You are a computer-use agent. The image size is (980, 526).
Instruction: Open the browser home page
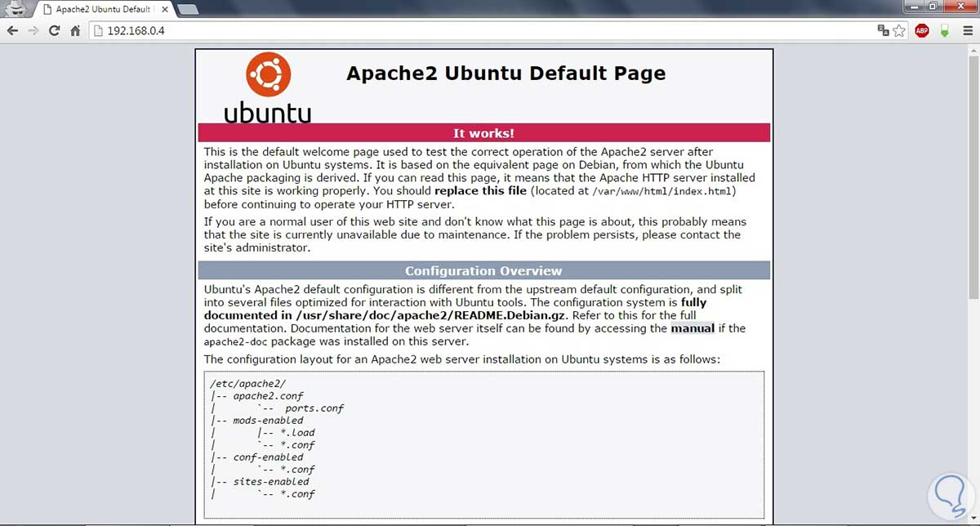click(x=75, y=31)
